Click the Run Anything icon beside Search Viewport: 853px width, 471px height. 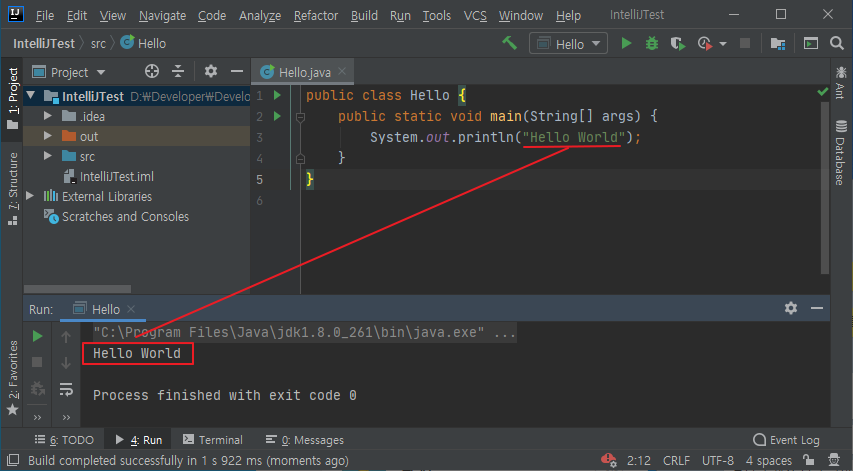pos(811,44)
